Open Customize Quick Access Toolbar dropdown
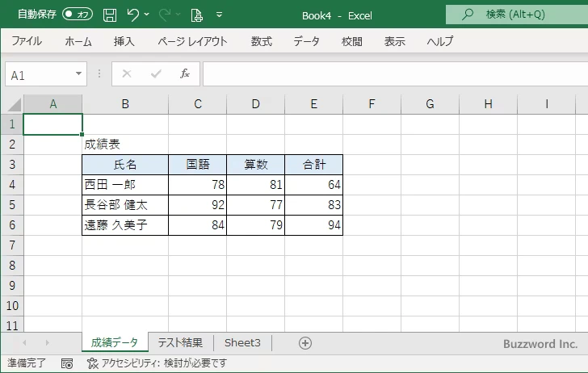This screenshot has width=588, height=373. pyautogui.click(x=220, y=15)
